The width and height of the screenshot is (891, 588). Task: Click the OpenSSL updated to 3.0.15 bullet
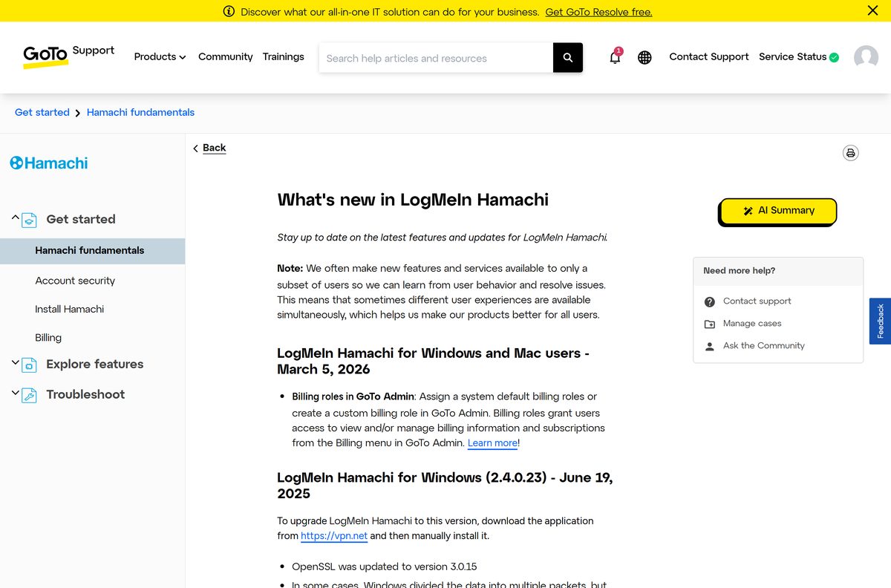[x=384, y=566]
